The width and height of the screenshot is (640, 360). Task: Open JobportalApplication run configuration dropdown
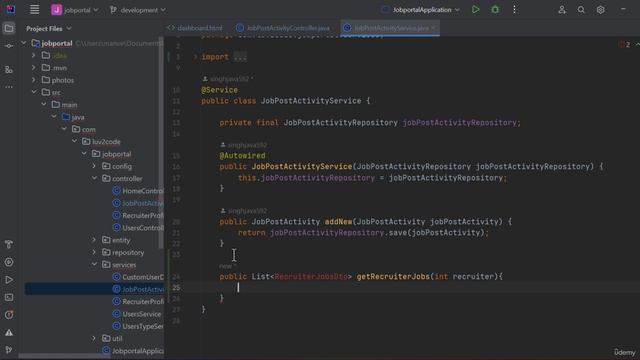420,10
